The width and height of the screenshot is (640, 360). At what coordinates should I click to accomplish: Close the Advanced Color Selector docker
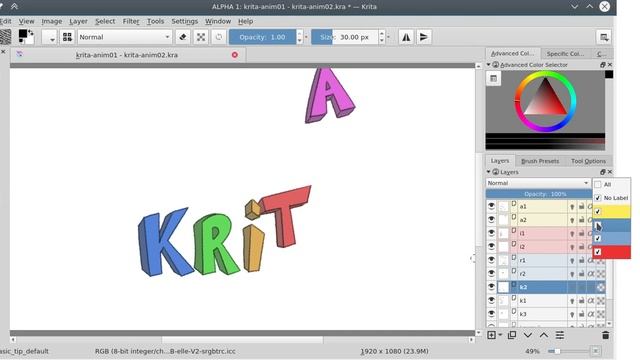coord(610,65)
